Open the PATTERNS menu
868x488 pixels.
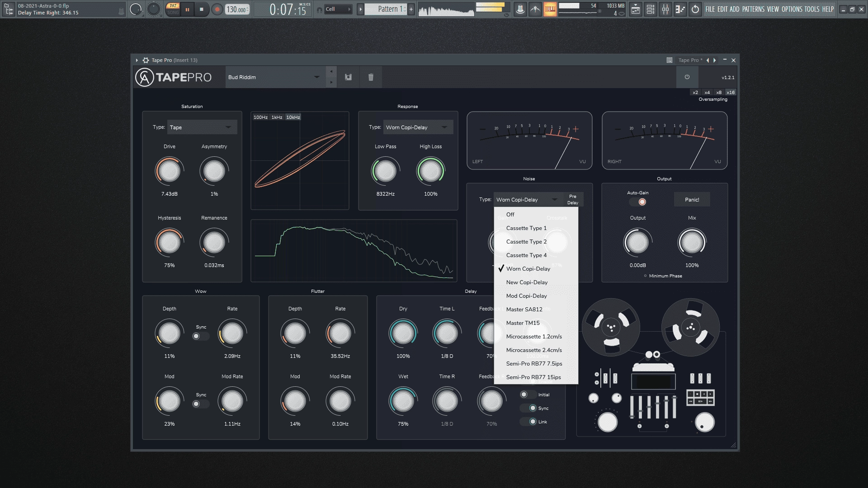point(753,9)
